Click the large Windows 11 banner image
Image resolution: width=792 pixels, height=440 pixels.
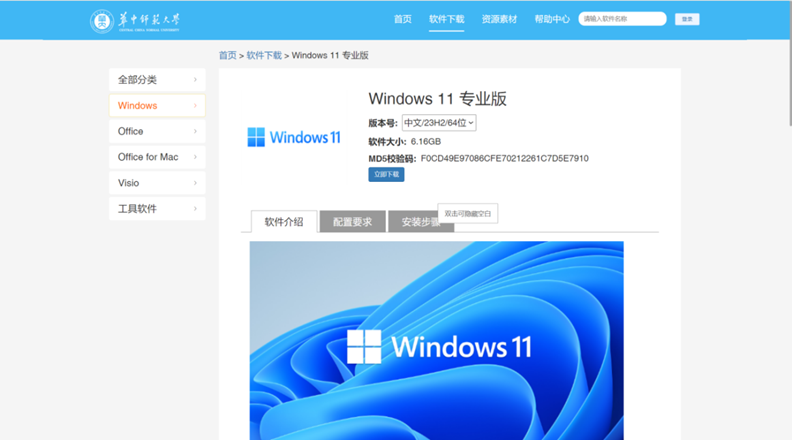[x=436, y=340]
